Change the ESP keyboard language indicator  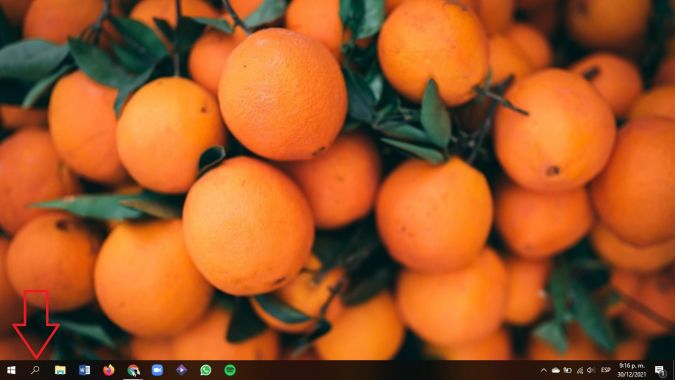[x=606, y=370]
